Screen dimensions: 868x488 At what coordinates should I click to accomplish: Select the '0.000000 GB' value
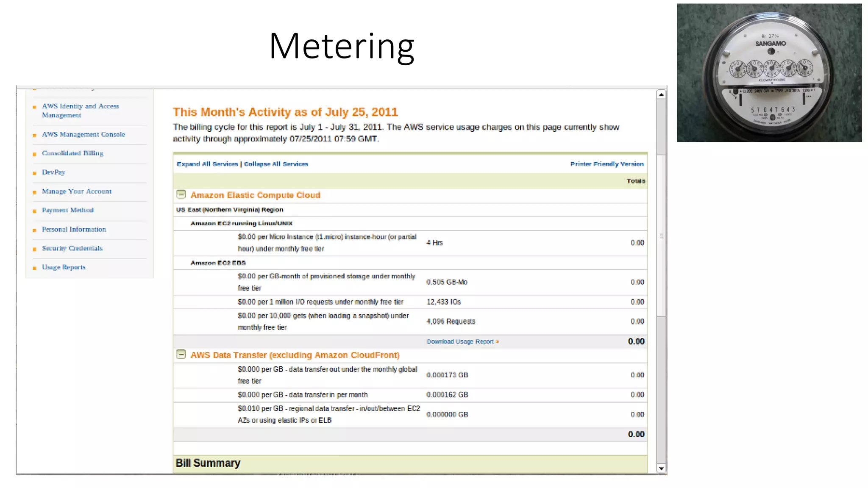pos(447,414)
